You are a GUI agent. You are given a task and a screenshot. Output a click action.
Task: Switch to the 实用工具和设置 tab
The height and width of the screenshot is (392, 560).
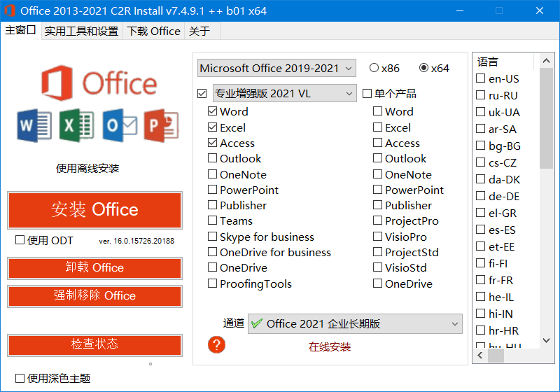click(x=81, y=31)
